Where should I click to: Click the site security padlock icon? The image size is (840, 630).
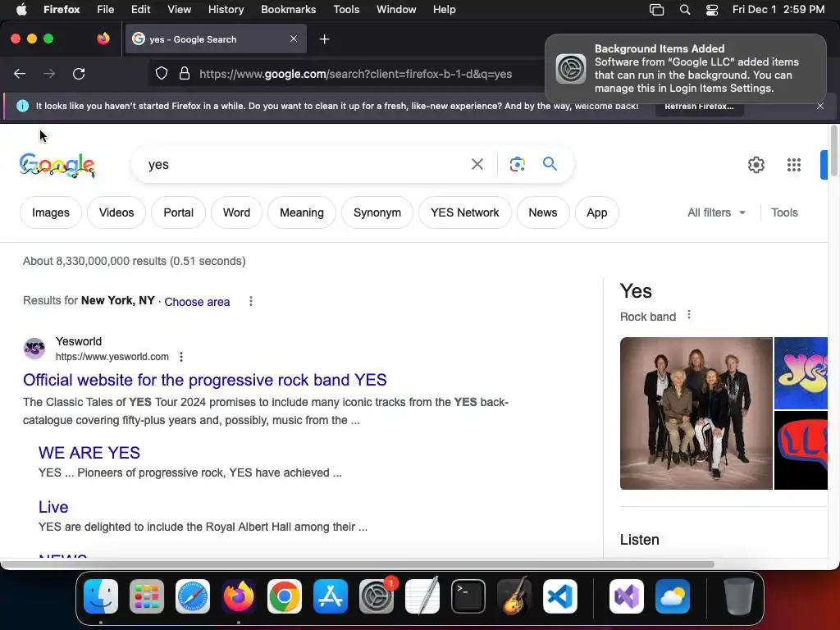tap(185, 73)
